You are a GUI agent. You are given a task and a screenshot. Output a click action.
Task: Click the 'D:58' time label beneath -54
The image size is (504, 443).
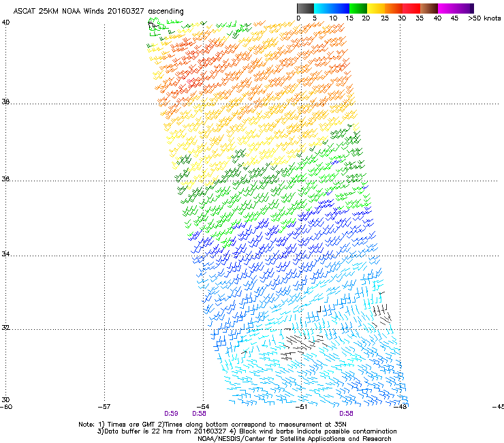point(199,414)
